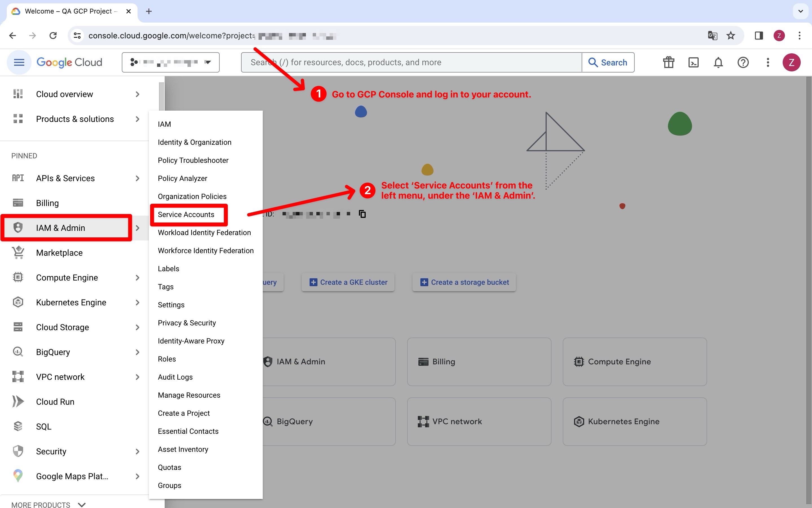This screenshot has height=508, width=812.
Task: Click the SQL layers icon in sidebar
Action: 18,426
